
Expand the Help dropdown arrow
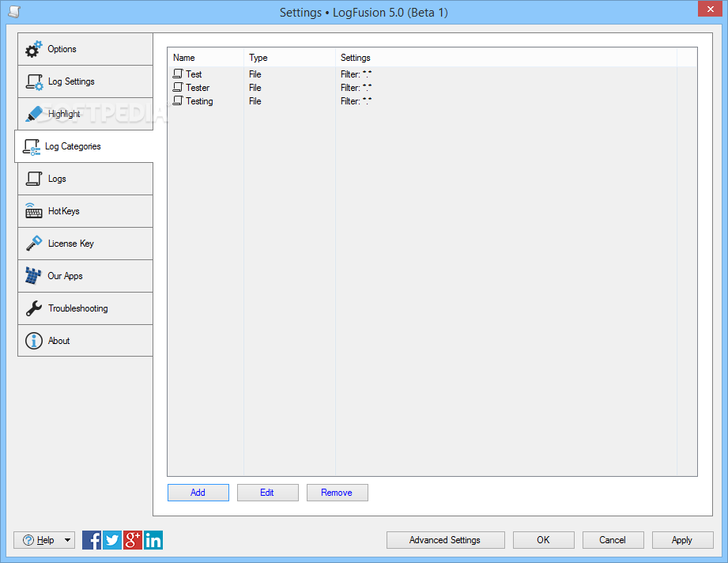[x=68, y=540]
